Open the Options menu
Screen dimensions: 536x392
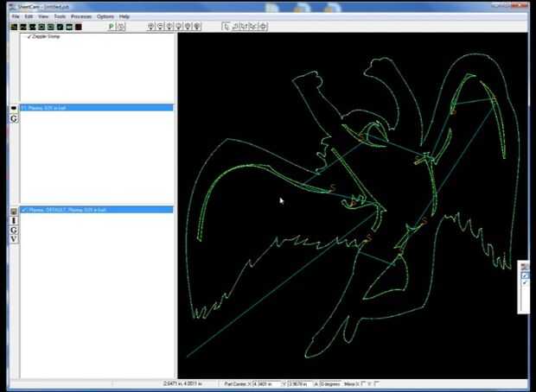[105, 16]
